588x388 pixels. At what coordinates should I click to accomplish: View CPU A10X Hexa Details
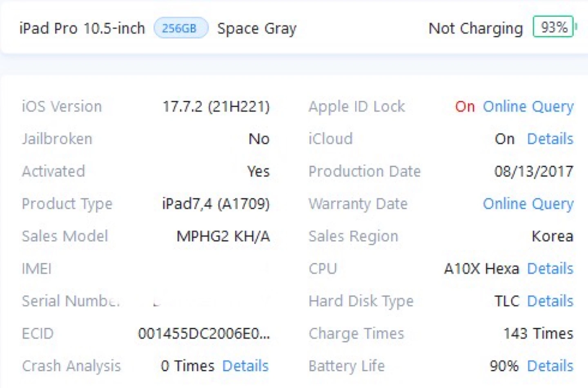(x=550, y=269)
